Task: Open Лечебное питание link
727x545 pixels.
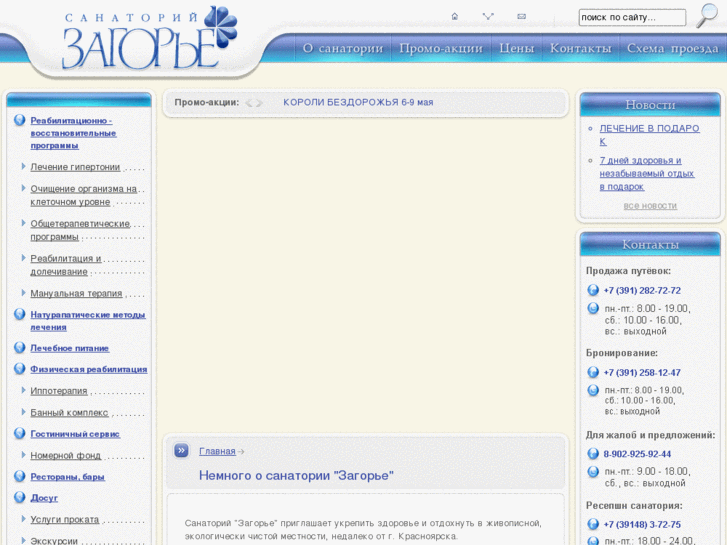Action: [70, 348]
